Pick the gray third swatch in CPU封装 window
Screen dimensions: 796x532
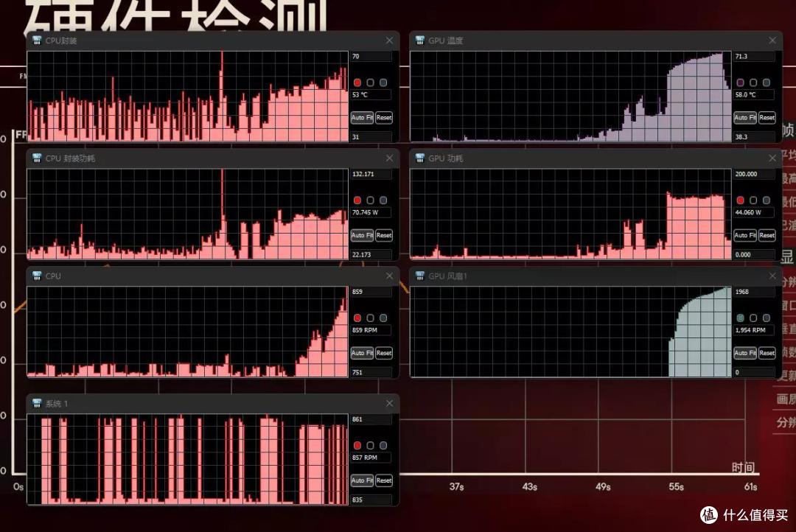pos(383,83)
